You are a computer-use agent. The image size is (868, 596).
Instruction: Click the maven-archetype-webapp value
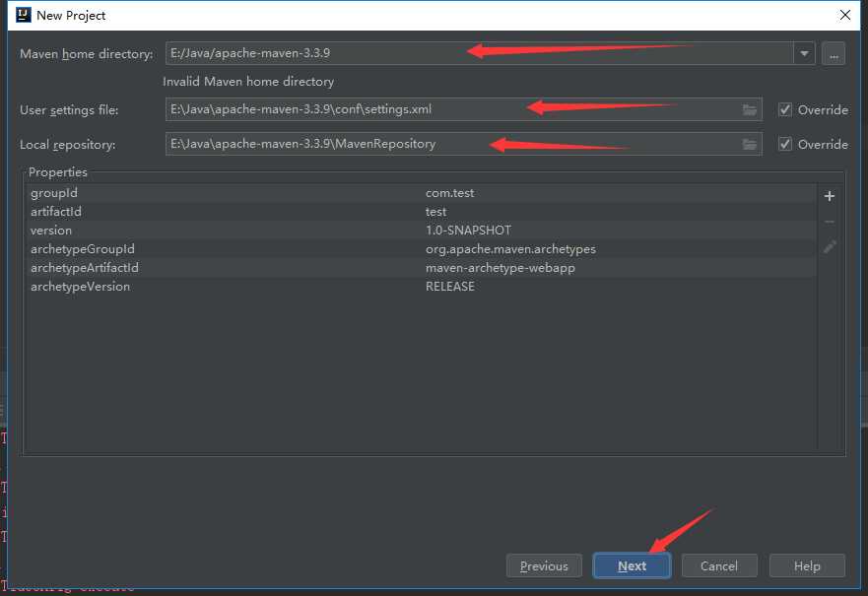tap(500, 268)
